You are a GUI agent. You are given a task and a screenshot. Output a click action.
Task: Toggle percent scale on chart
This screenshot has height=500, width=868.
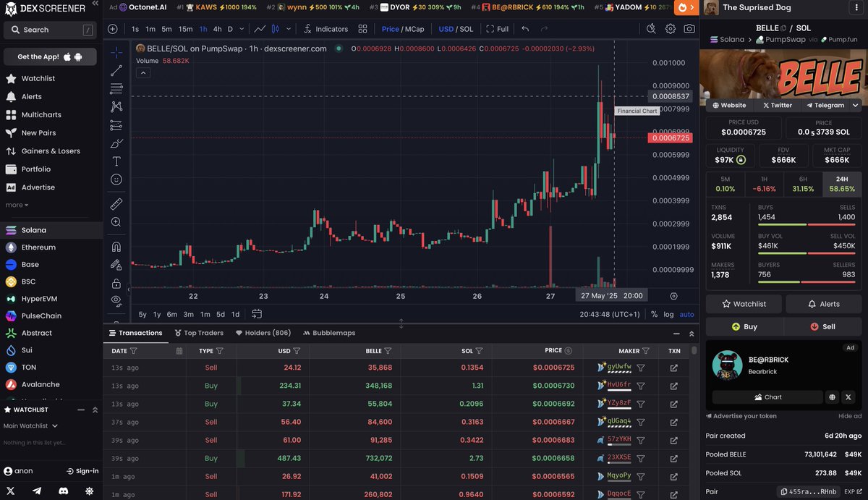(x=654, y=315)
